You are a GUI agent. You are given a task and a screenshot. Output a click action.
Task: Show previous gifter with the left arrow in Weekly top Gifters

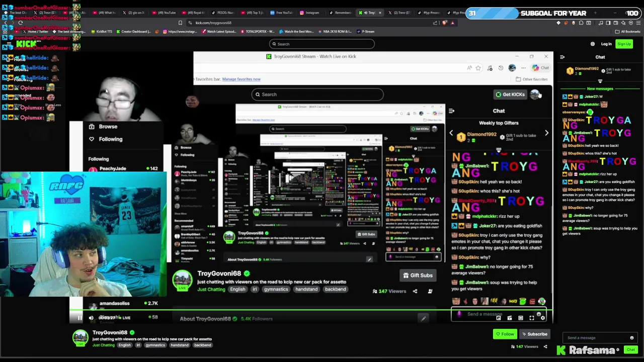[451, 133]
